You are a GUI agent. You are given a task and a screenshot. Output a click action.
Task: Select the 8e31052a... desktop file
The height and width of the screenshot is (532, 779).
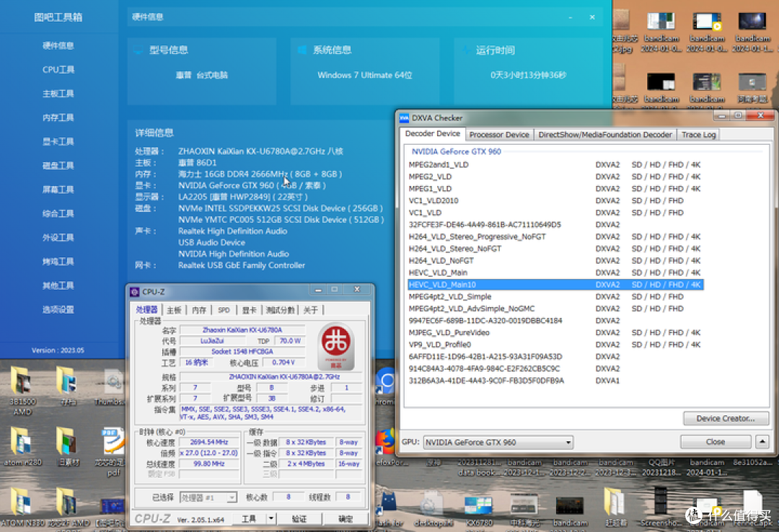click(x=752, y=463)
